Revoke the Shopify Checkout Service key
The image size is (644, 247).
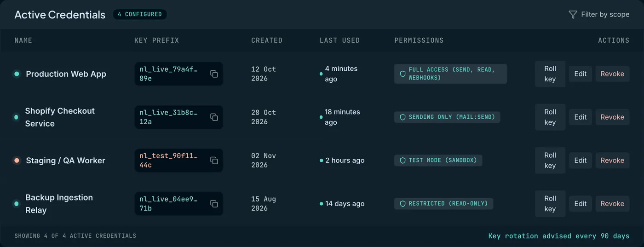[x=612, y=117]
